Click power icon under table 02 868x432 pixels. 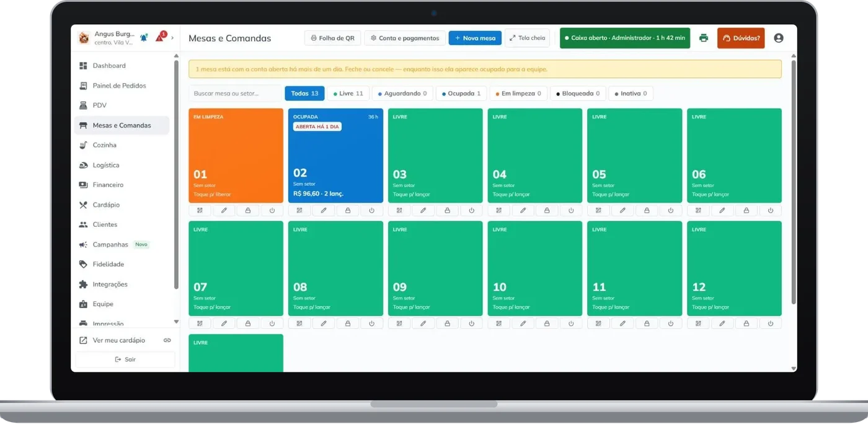(x=371, y=211)
